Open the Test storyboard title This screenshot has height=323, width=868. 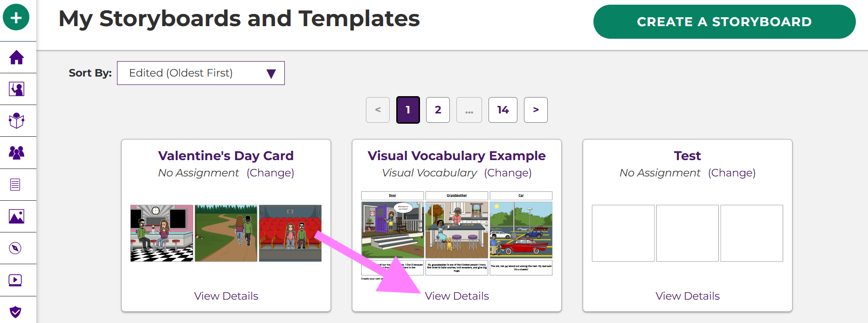(x=687, y=156)
